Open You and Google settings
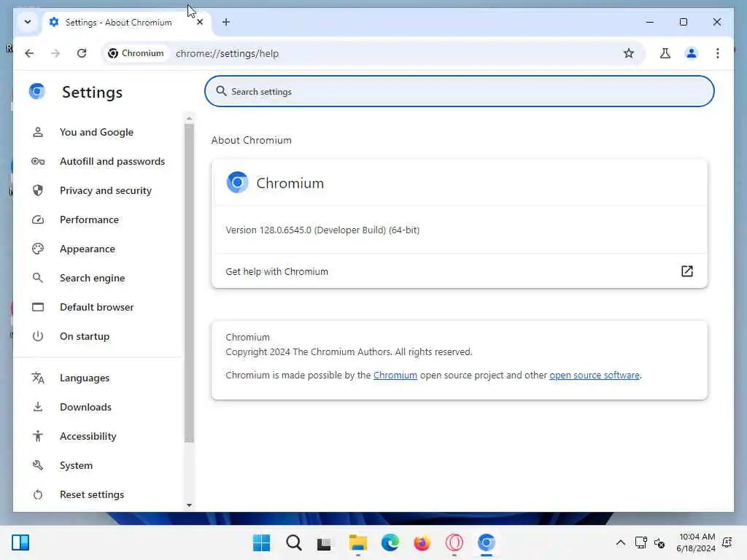This screenshot has width=747, height=560. [97, 132]
